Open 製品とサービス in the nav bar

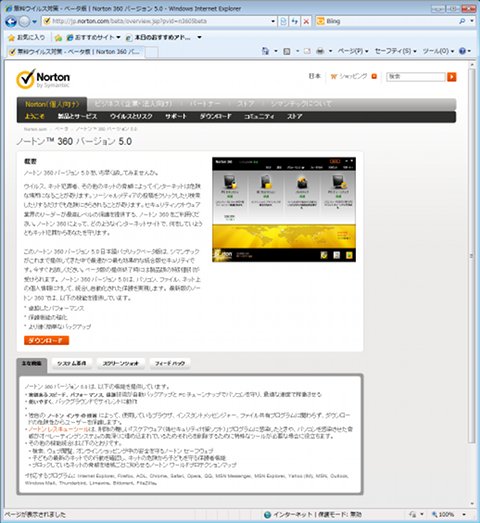pos(77,116)
